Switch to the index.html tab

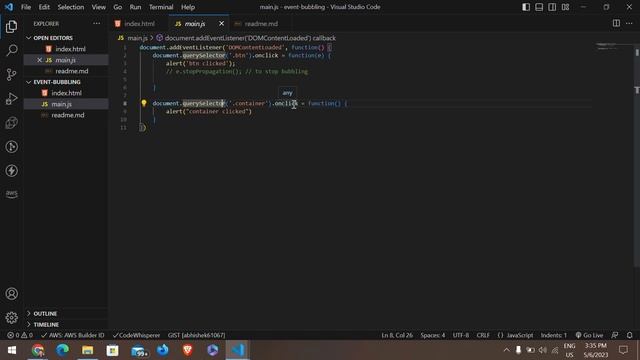[139, 24]
